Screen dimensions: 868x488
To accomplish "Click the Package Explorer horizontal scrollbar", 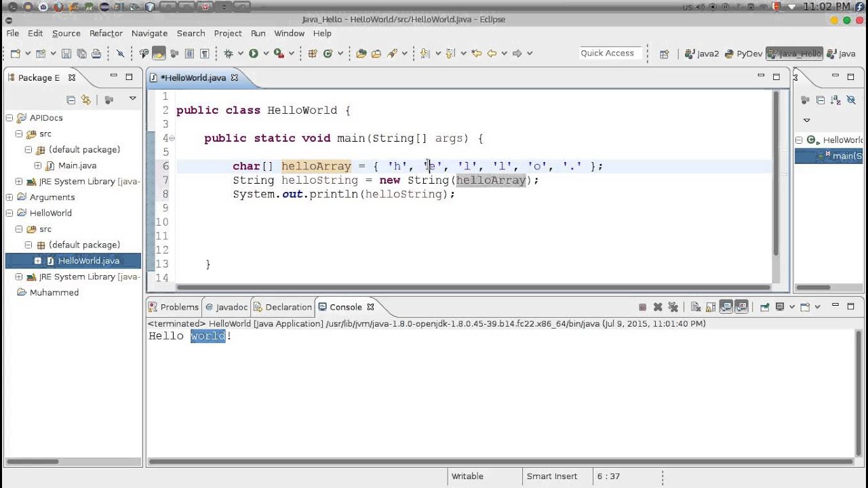I will click(33, 462).
